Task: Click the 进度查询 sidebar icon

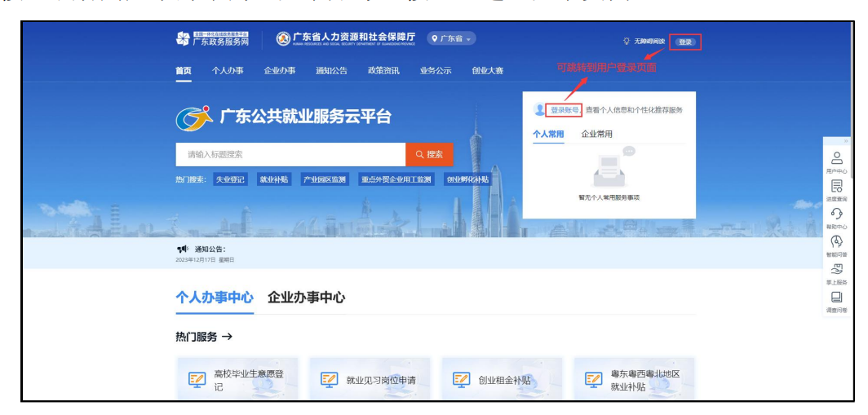Action: (x=836, y=188)
